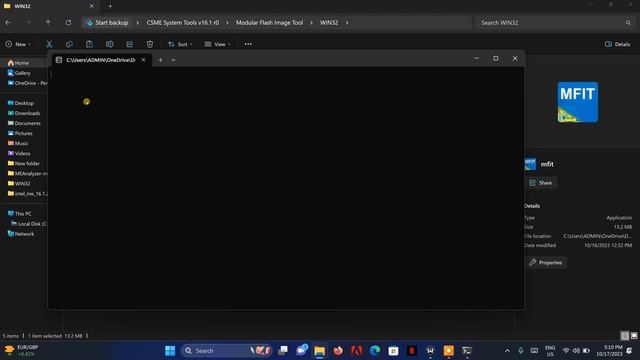Image resolution: width=640 pixels, height=360 pixels.
Task: Launch Adobe app from taskbar
Action: click(356, 351)
